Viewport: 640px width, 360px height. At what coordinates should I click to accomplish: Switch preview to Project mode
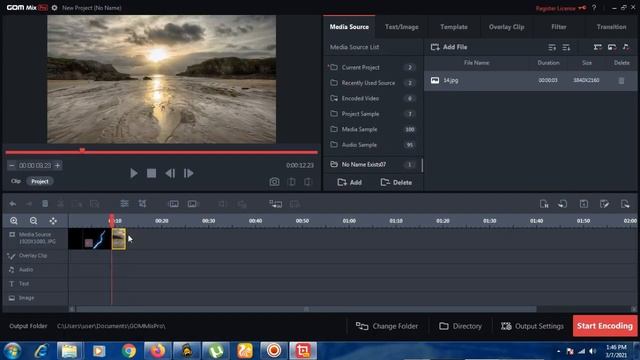click(x=40, y=181)
